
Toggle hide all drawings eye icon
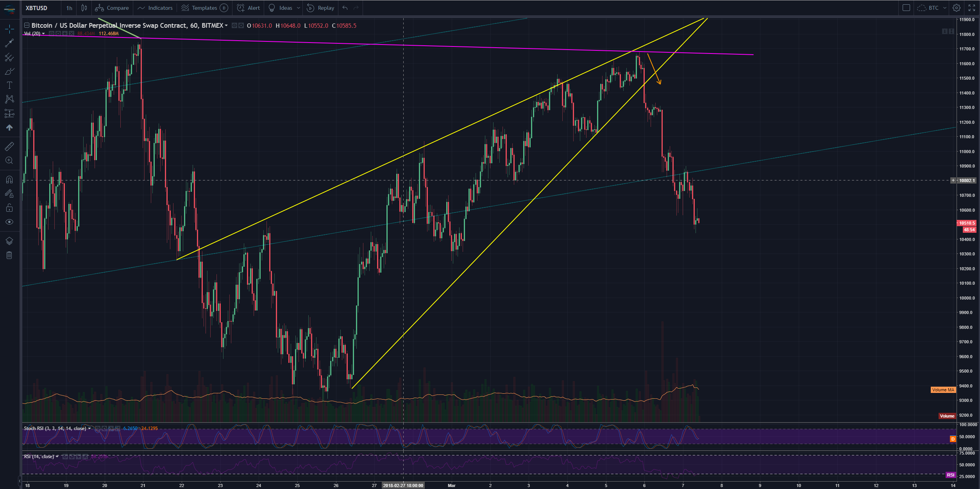point(9,222)
